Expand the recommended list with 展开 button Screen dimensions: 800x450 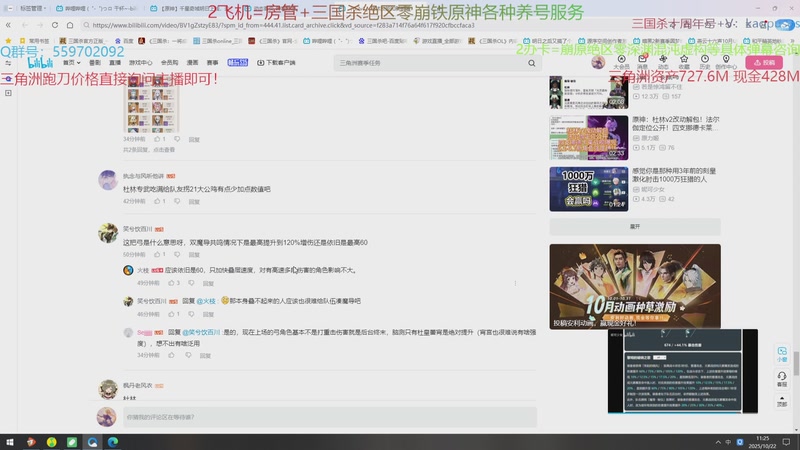click(635, 227)
